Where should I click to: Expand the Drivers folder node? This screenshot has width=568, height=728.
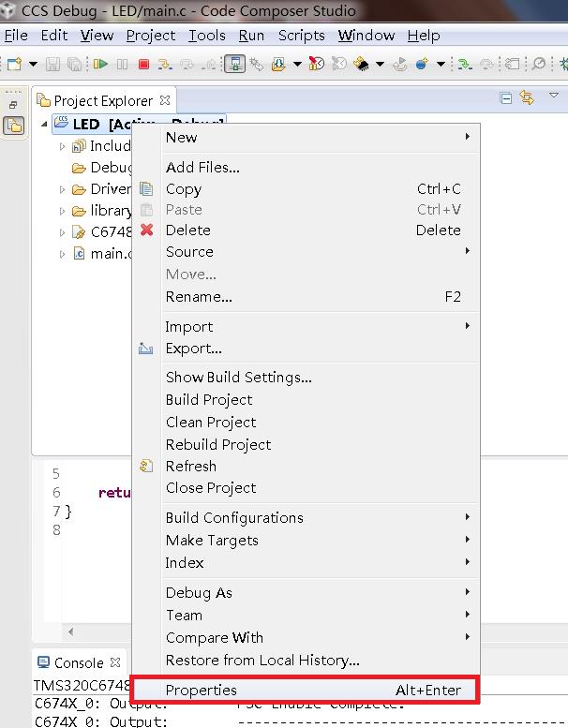click(x=62, y=189)
